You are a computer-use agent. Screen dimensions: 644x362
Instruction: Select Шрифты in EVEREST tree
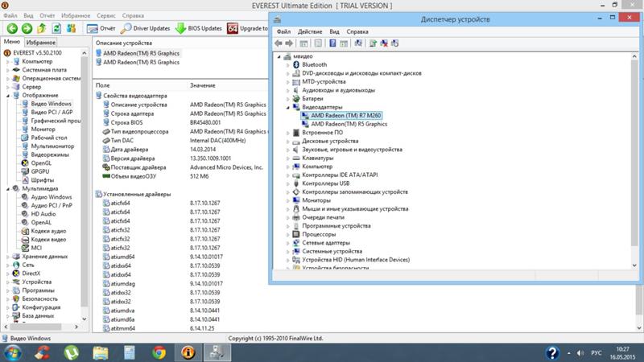(43, 180)
